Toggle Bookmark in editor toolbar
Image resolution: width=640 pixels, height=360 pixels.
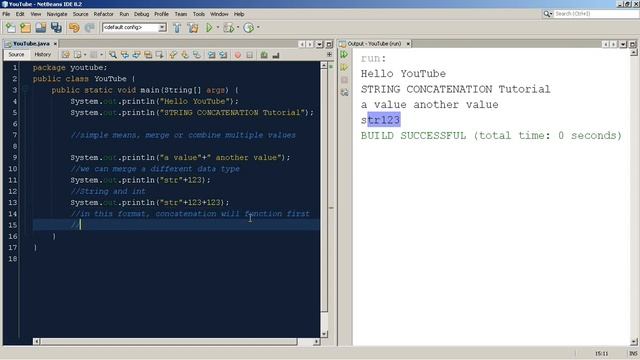tap(197, 55)
